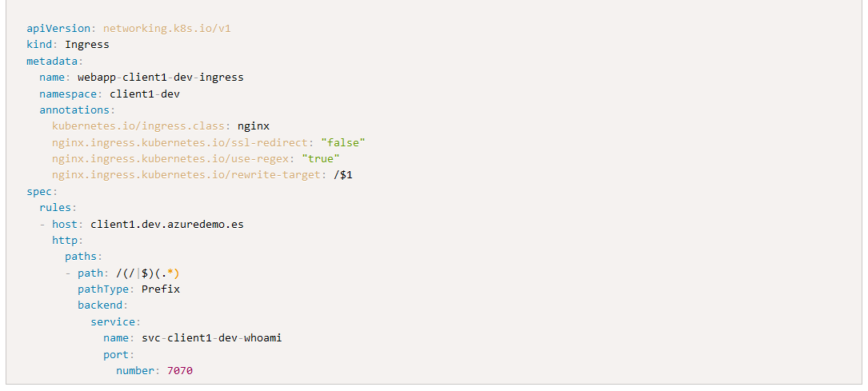Click the rewrite-target annotation key

[186, 175]
